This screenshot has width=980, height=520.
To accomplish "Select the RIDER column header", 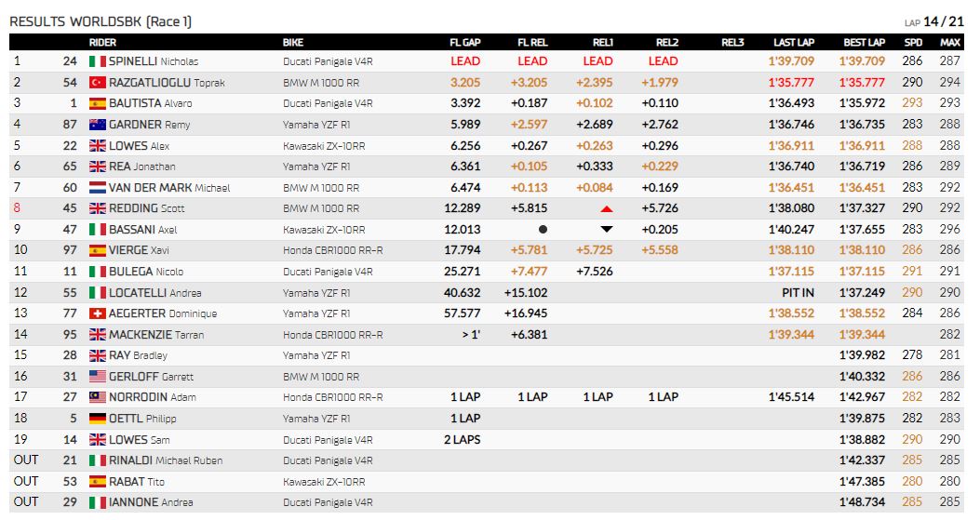I will pyautogui.click(x=102, y=43).
